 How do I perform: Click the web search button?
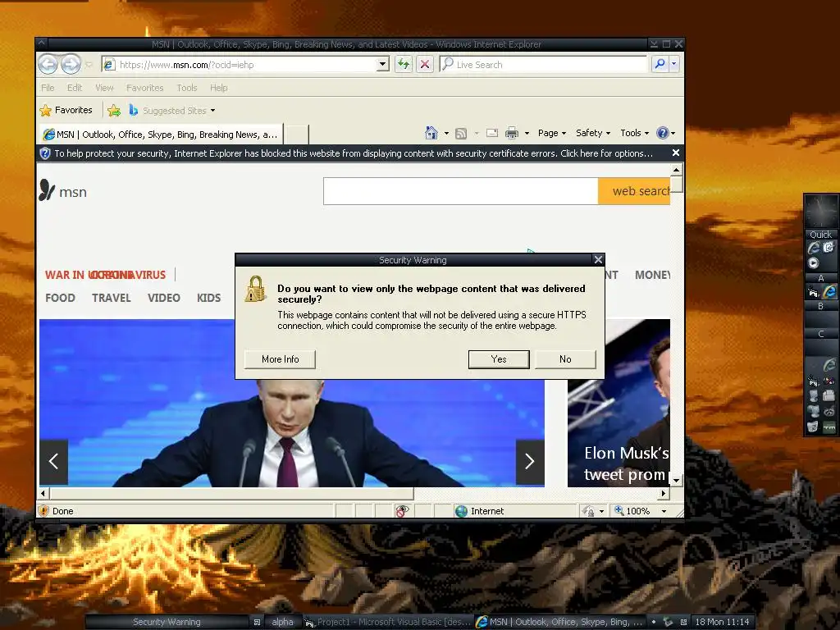coord(634,191)
